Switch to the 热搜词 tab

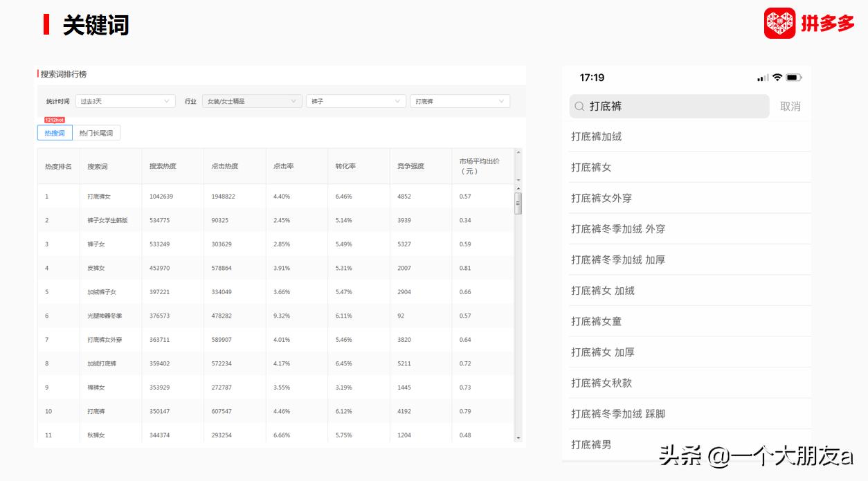(55, 133)
